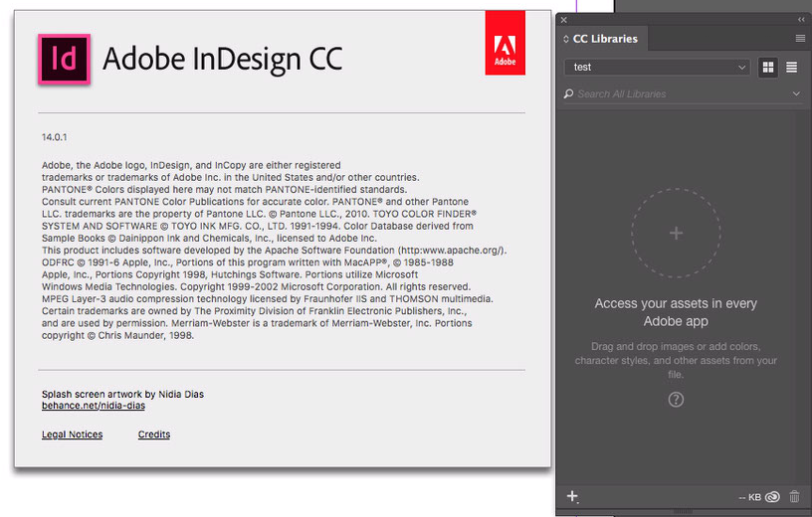Open the Legal Notices link
Image resolution: width=812 pixels, height=517 pixels.
point(72,434)
